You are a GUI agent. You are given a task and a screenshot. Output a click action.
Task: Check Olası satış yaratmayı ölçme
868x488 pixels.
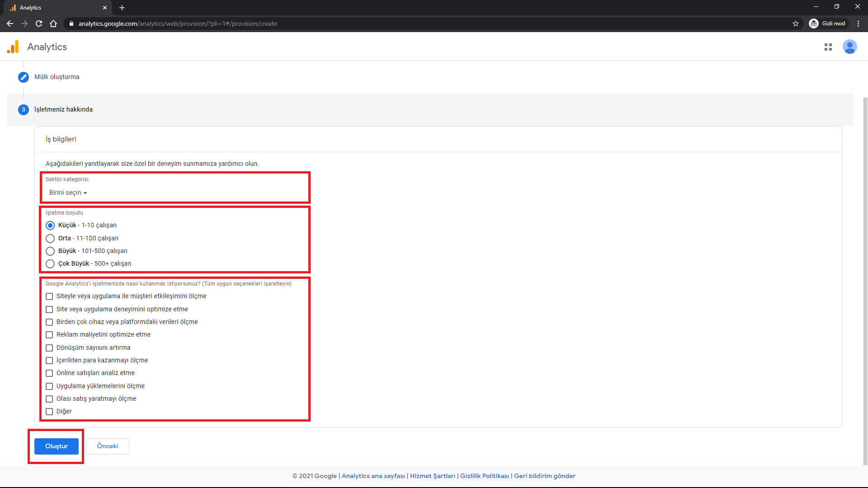coord(49,399)
